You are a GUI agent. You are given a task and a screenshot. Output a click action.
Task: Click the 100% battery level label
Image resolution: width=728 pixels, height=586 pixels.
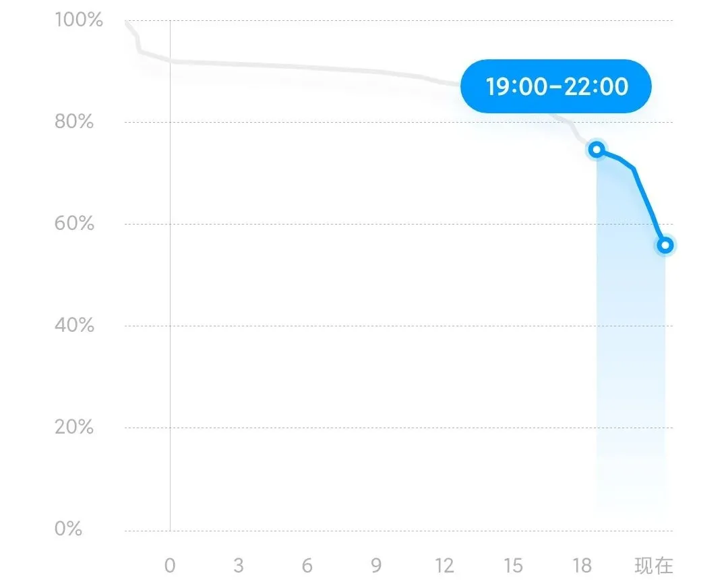[79, 20]
